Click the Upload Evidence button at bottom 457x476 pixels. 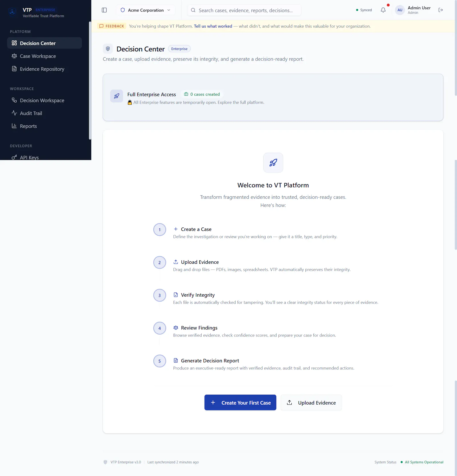[x=311, y=403]
